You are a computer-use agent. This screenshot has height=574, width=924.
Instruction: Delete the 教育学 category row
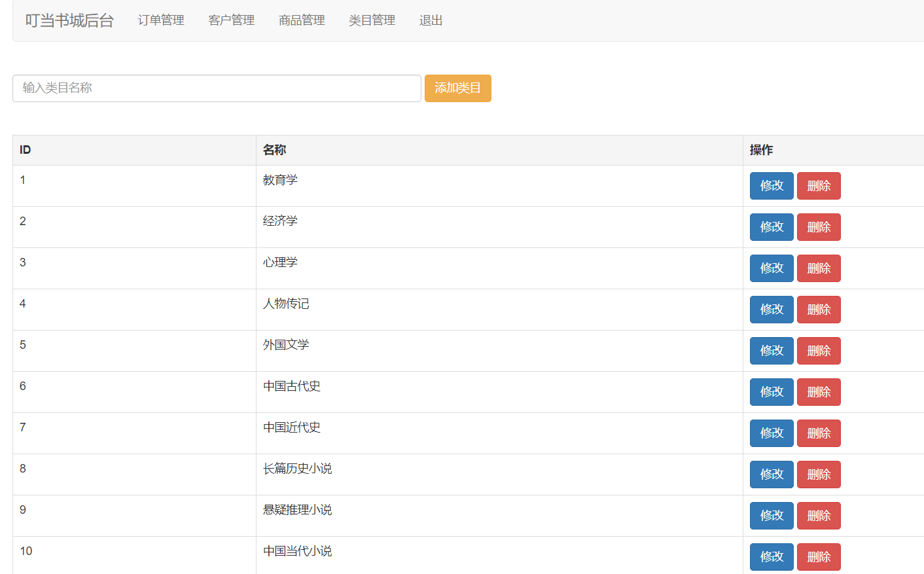pos(819,186)
